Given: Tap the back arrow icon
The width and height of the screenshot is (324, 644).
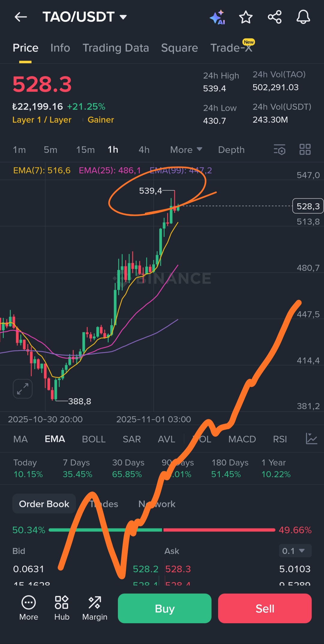Looking at the screenshot, I should (21, 17).
